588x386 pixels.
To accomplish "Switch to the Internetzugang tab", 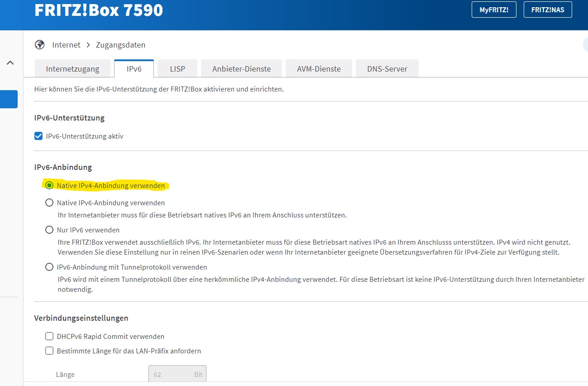I will [72, 69].
